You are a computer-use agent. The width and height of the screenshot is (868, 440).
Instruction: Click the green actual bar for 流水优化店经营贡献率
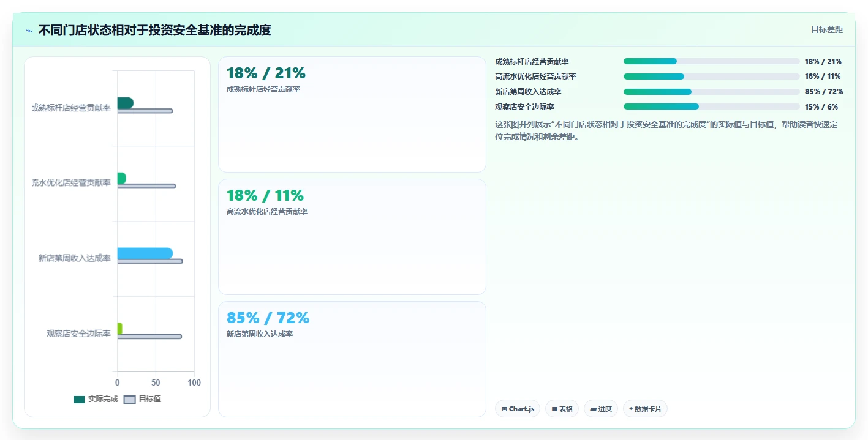122,178
